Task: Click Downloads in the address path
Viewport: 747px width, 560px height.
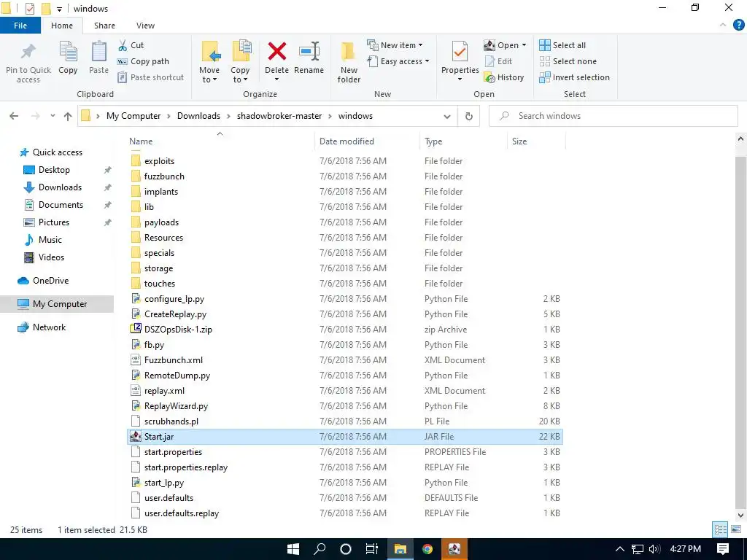Action: tap(198, 116)
